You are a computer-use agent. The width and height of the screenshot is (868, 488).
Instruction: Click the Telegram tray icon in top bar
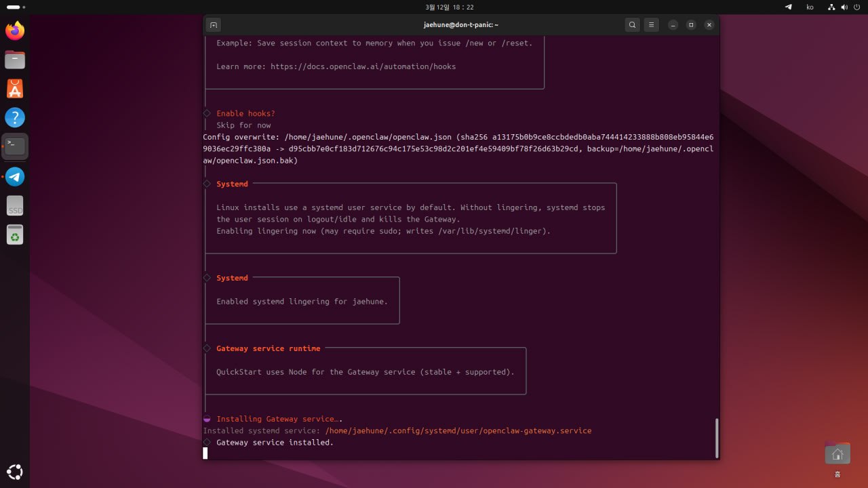pos(789,7)
